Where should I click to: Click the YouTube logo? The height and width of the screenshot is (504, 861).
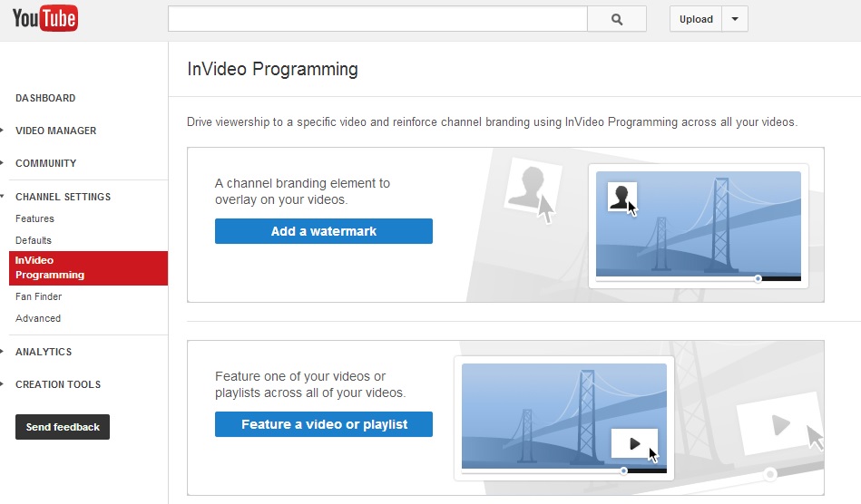click(x=45, y=19)
